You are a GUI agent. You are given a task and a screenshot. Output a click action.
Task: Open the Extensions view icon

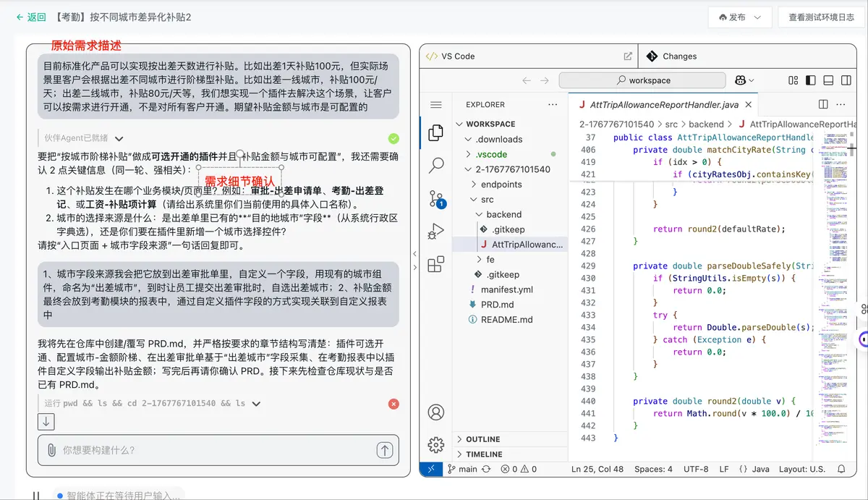436,265
